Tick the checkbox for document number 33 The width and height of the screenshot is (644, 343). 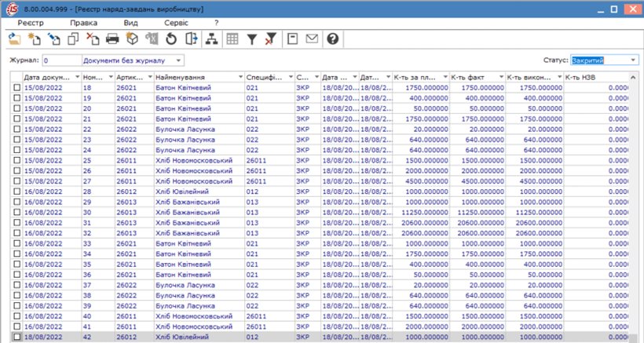[16, 243]
